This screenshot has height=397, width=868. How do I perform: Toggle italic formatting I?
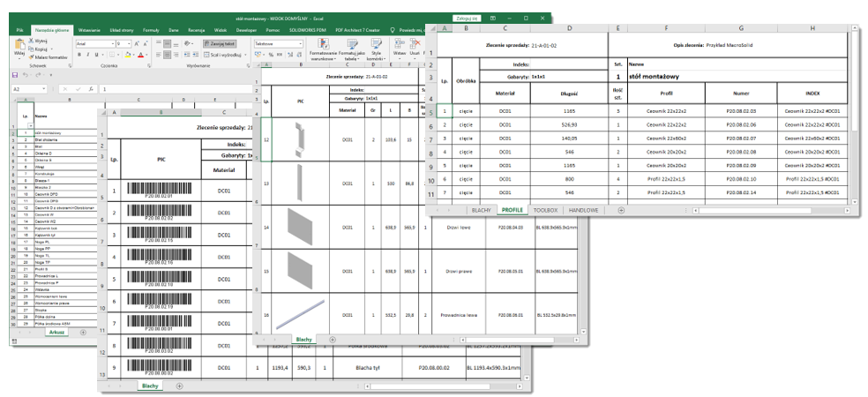pos(88,55)
